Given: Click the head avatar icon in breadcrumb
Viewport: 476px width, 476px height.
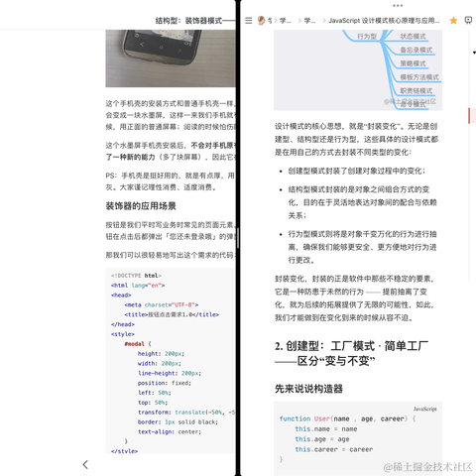Looking at the screenshot, I should tap(261, 21).
